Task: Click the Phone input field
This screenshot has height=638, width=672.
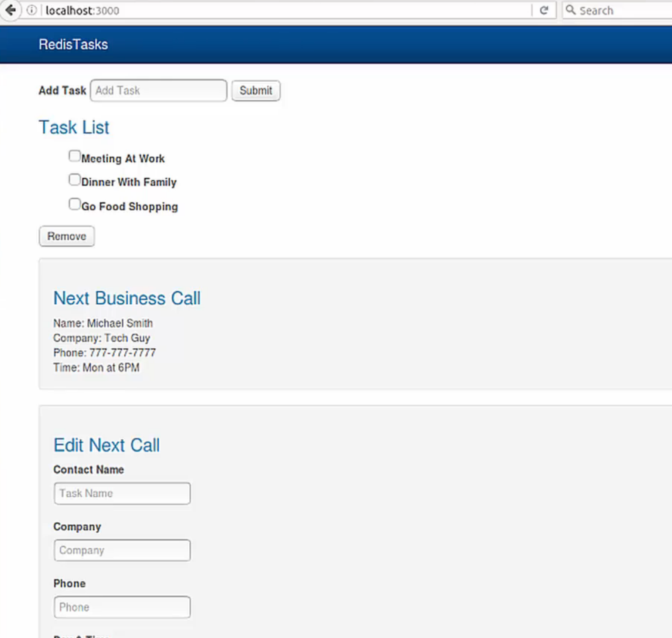Action: click(122, 607)
